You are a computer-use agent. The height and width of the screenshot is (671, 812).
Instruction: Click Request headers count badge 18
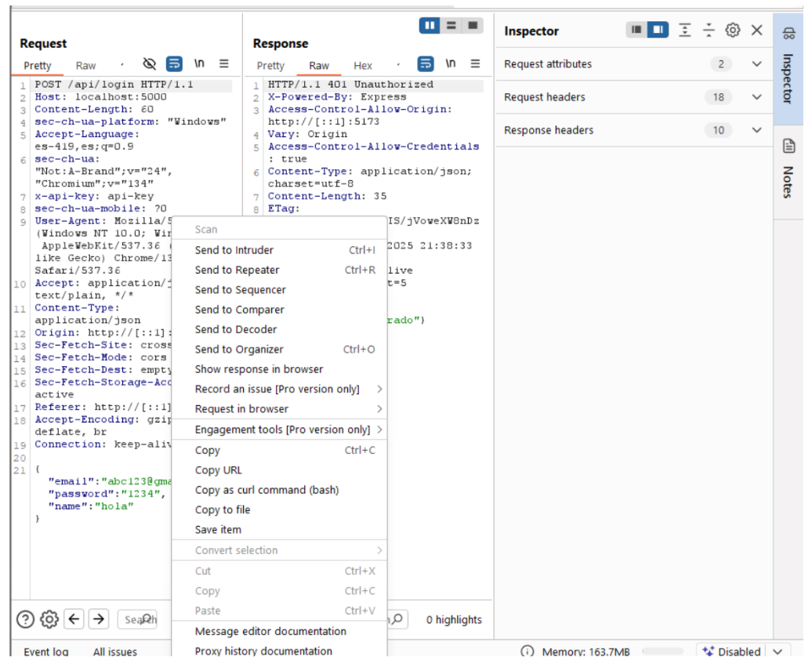pyautogui.click(x=718, y=97)
